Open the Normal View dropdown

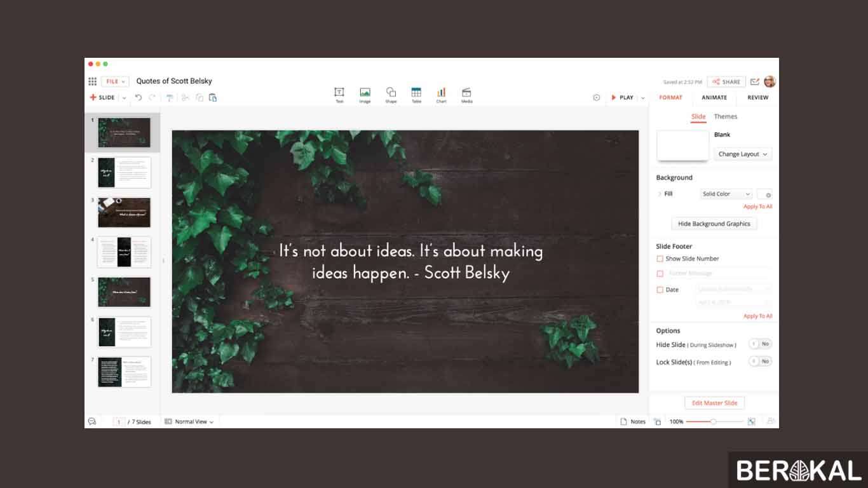point(189,421)
